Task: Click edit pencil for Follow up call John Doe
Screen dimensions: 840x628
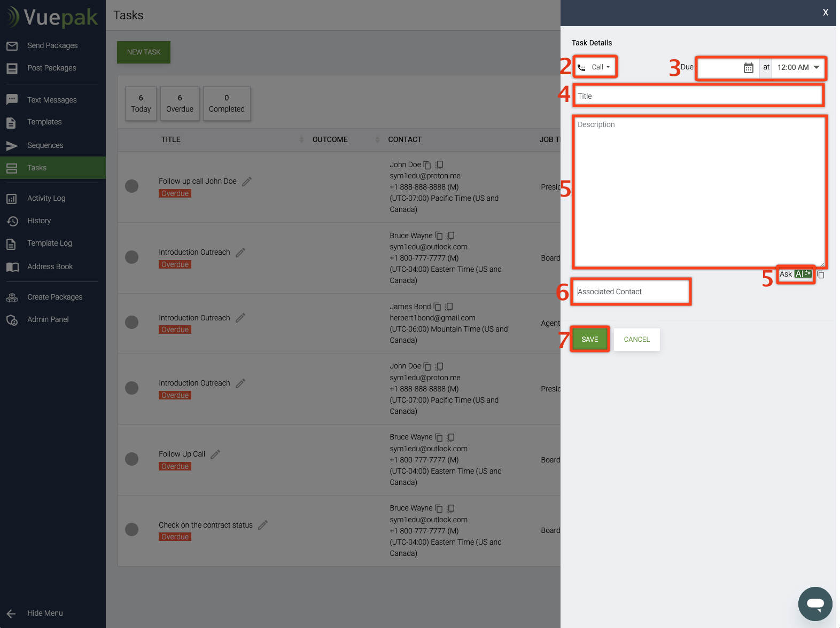Action: click(247, 182)
